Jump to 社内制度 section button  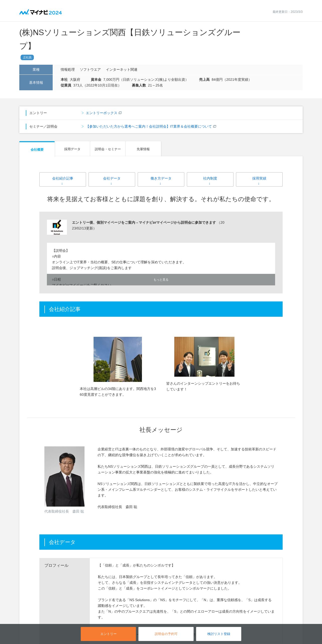210,179
